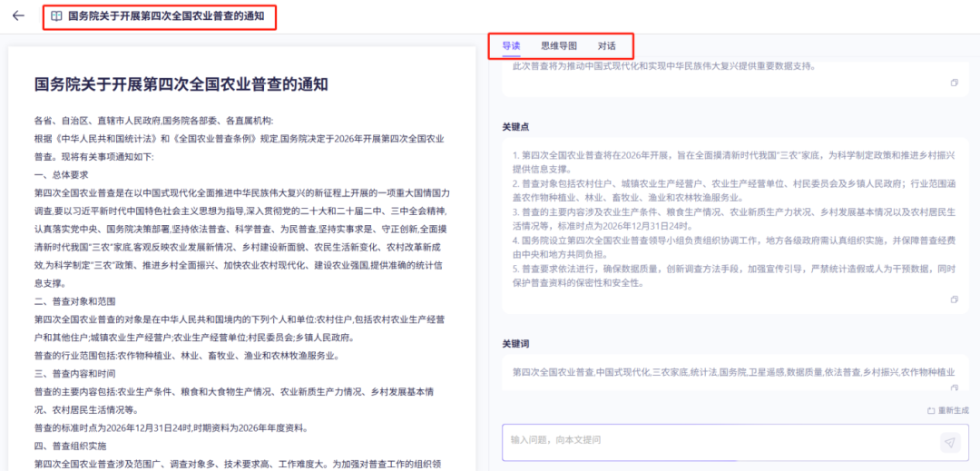Click key point 2 about 普查对象
The height and width of the screenshot is (471, 980).
(733, 191)
